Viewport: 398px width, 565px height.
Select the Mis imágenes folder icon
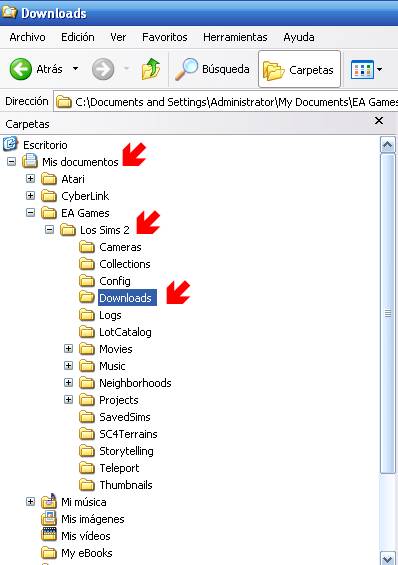(x=49, y=519)
